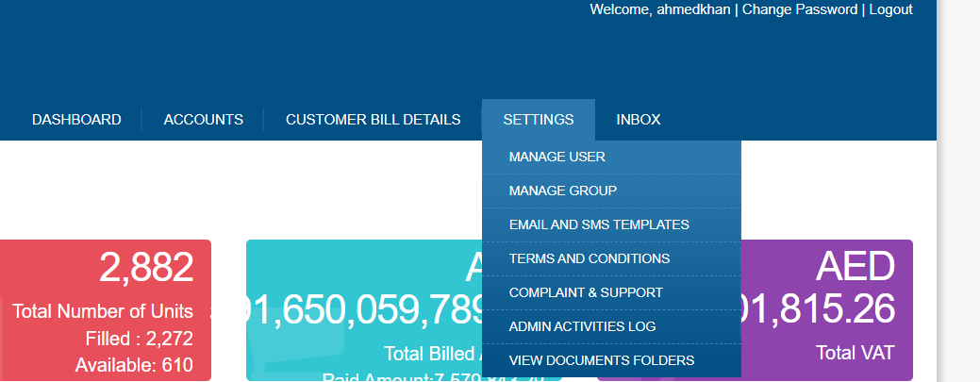
Task: Open Complaint & Support page
Action: pyautogui.click(x=585, y=292)
